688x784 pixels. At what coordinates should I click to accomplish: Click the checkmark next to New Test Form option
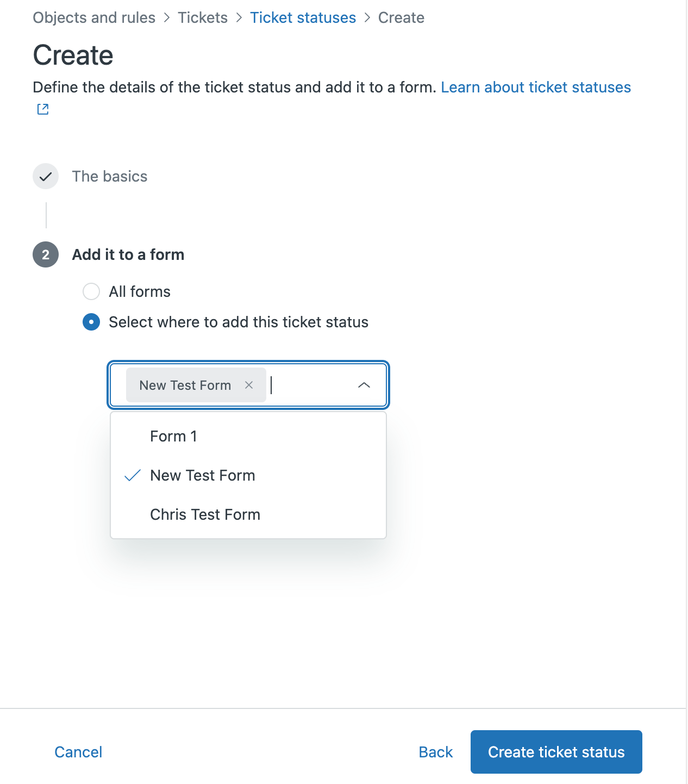pyautogui.click(x=133, y=475)
